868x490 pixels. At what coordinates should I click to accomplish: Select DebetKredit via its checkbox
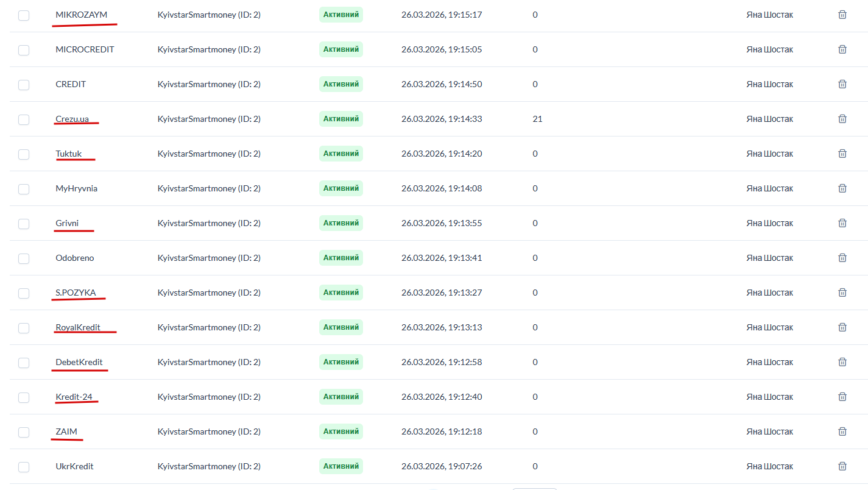(24, 363)
